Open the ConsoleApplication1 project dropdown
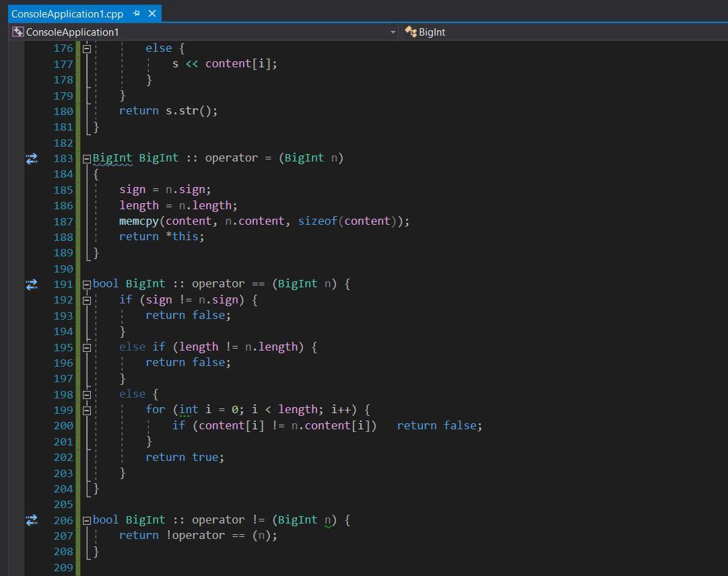This screenshot has height=576, width=728. (393, 32)
